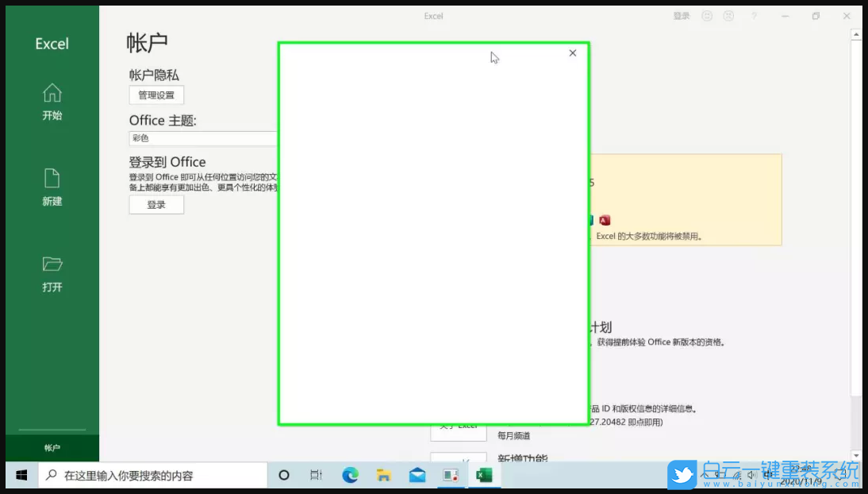Click the Excel icon on the taskbar
Screen dimensions: 868x494
pos(484,474)
